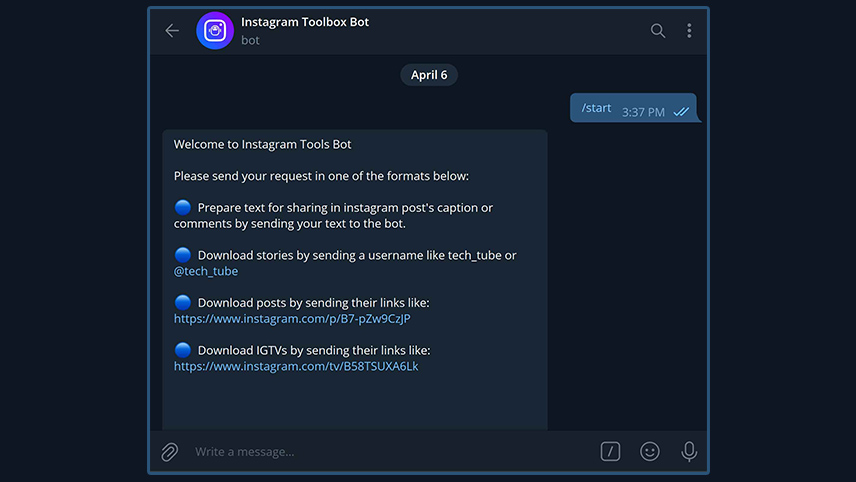
Task: Click 'Please send your request' line
Action: click(322, 176)
